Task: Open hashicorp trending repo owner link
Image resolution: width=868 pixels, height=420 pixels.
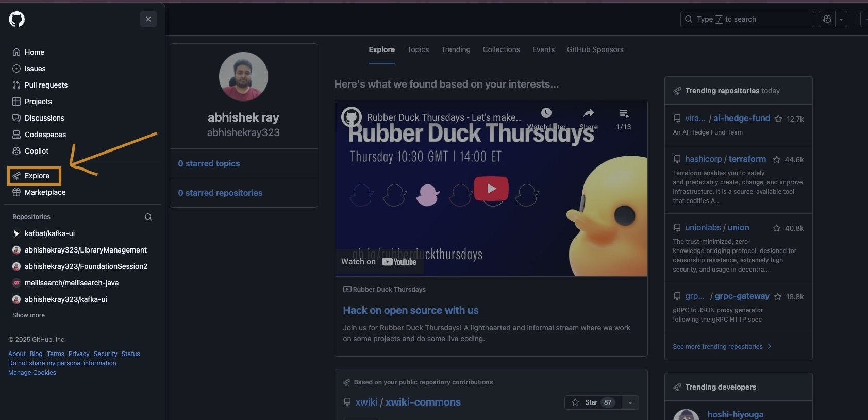Action: coord(704,159)
